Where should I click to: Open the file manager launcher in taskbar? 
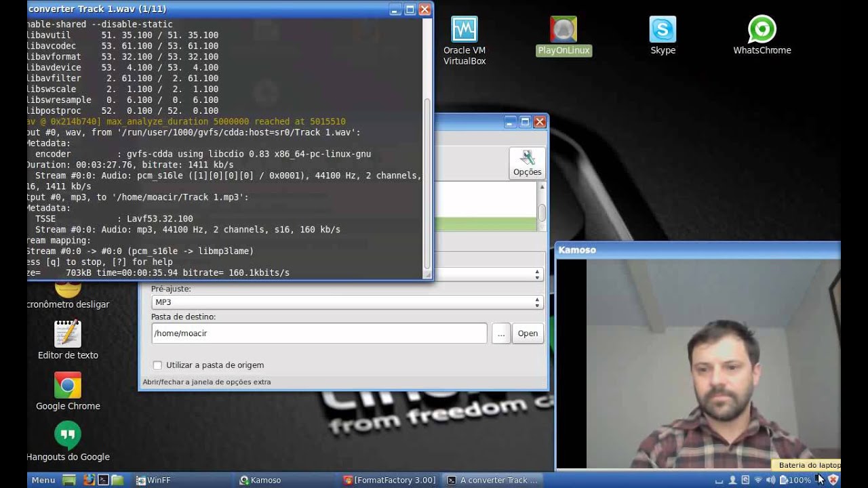(117, 480)
